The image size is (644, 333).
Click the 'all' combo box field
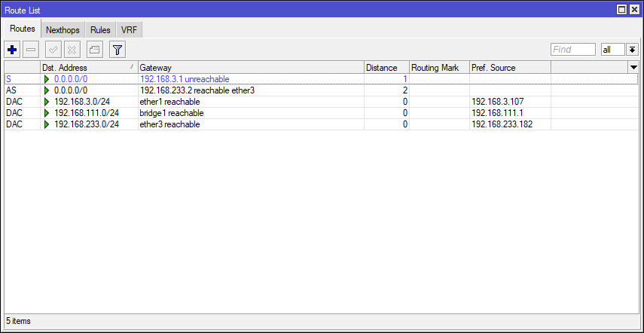(613, 50)
